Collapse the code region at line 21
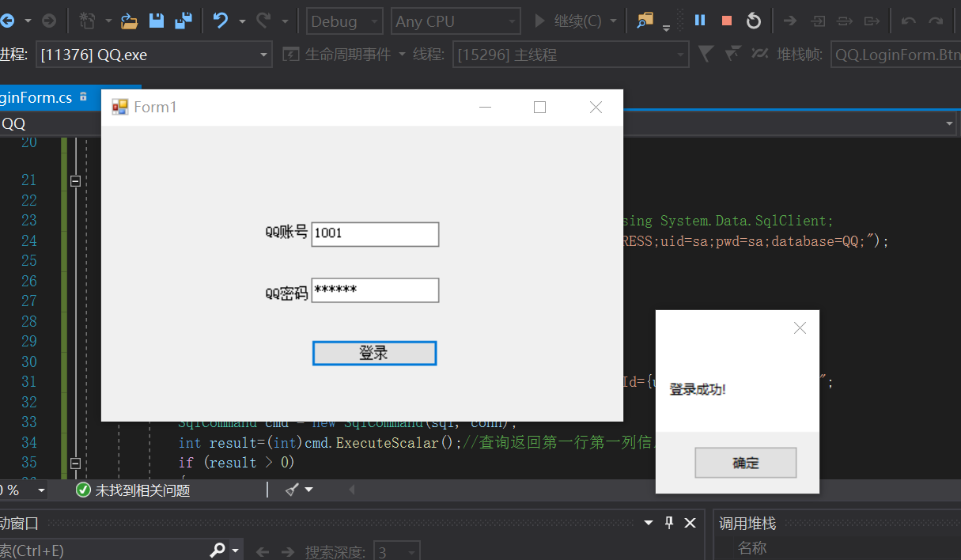Viewport: 961px width, 560px height. point(76,180)
